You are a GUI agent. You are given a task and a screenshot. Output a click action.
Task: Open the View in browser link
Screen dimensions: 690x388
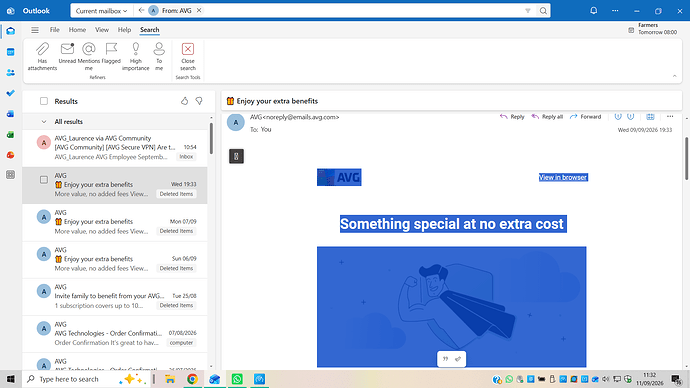point(563,177)
